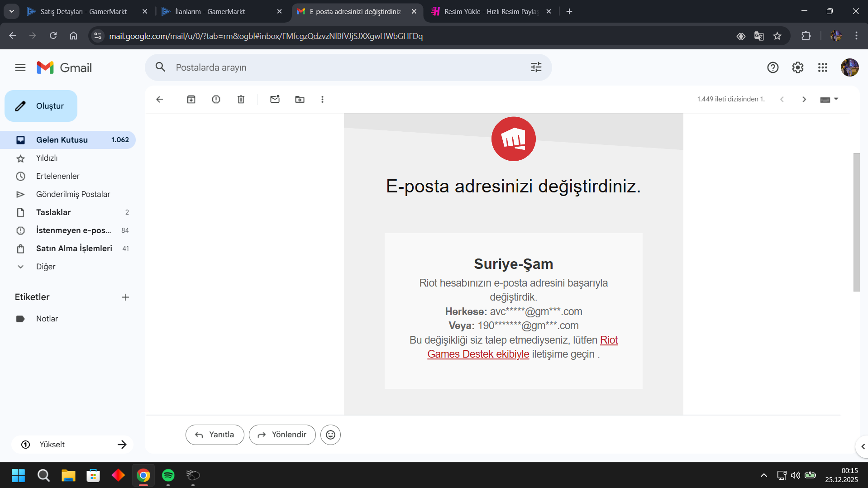Open Gmail support help icon

pos(773,67)
